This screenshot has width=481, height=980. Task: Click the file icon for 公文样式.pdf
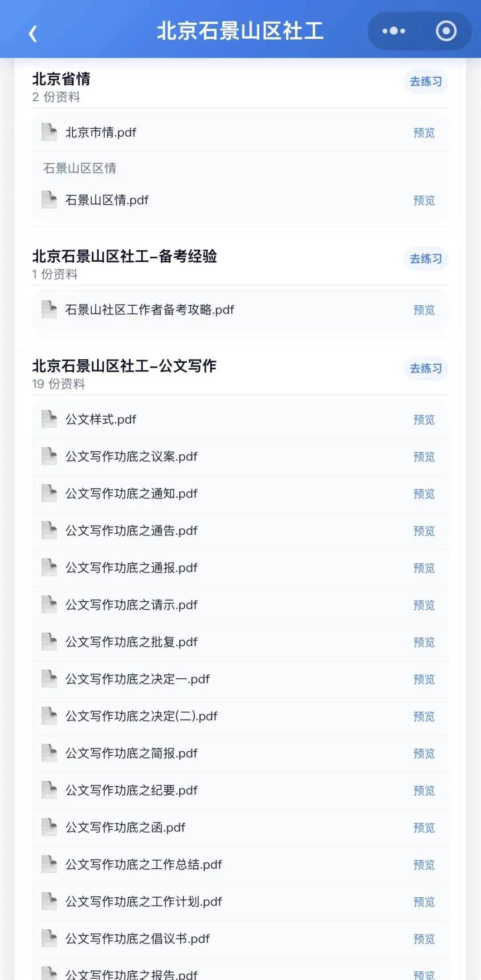49,419
